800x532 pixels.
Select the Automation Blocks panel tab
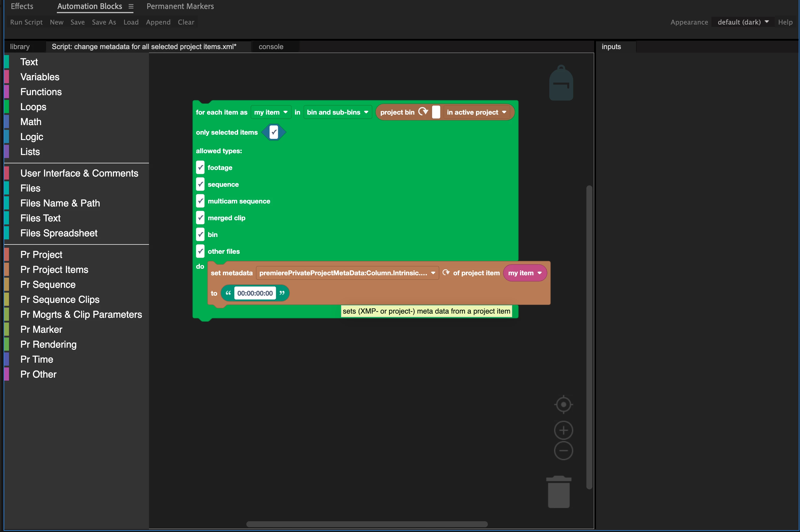(89, 7)
